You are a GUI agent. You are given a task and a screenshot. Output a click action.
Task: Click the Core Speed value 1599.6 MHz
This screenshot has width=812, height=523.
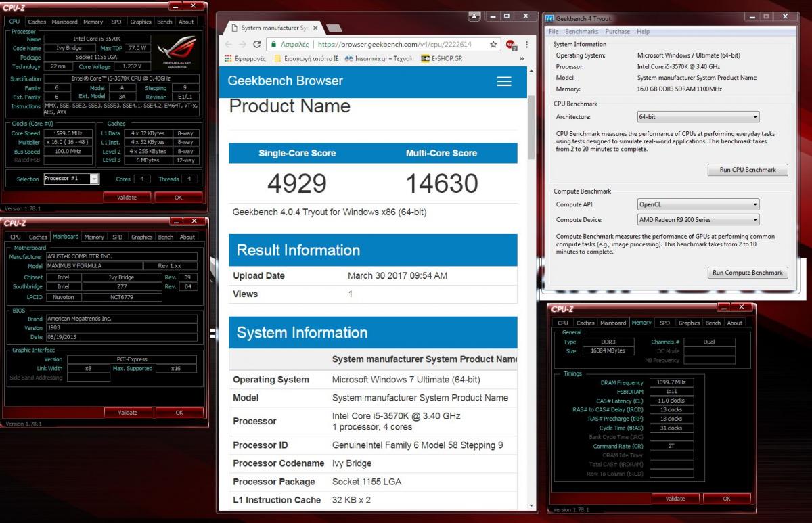pyautogui.click(x=68, y=133)
